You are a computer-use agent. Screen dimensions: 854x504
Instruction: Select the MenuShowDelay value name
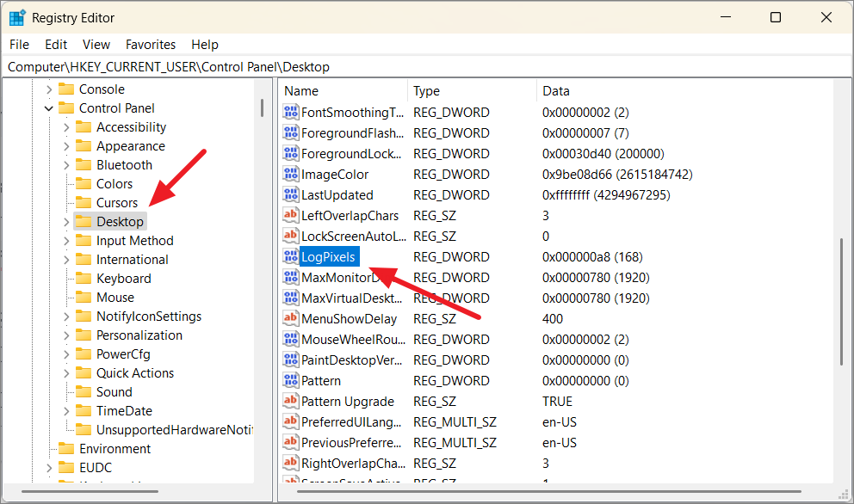[350, 318]
